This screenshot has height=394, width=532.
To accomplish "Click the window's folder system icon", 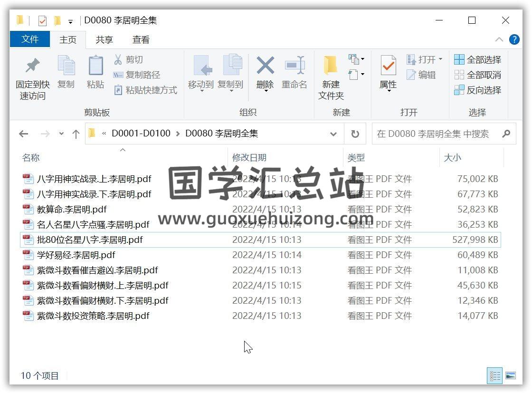I will 20,21.
